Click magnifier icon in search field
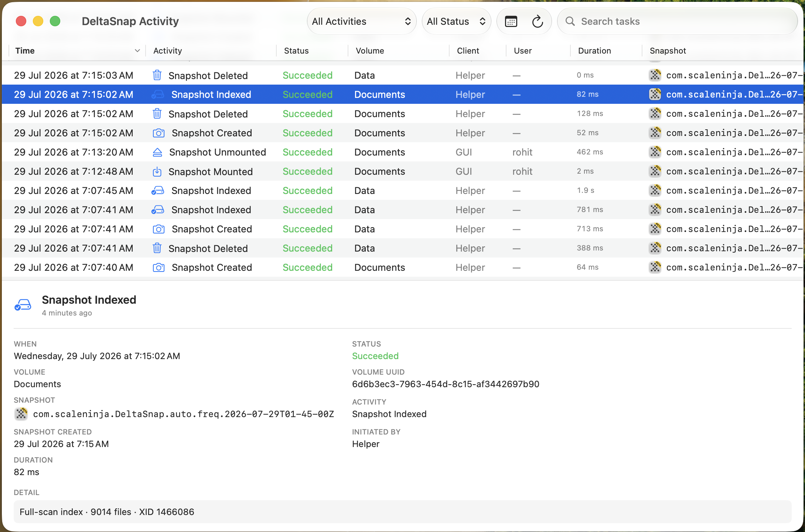Viewport: 805px width, 532px height. [x=570, y=21]
